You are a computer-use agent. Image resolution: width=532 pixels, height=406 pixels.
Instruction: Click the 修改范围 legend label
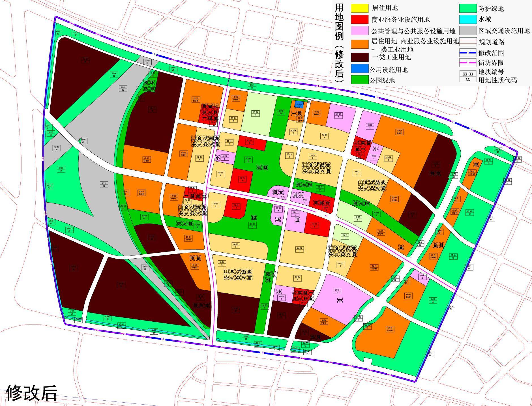click(491, 53)
